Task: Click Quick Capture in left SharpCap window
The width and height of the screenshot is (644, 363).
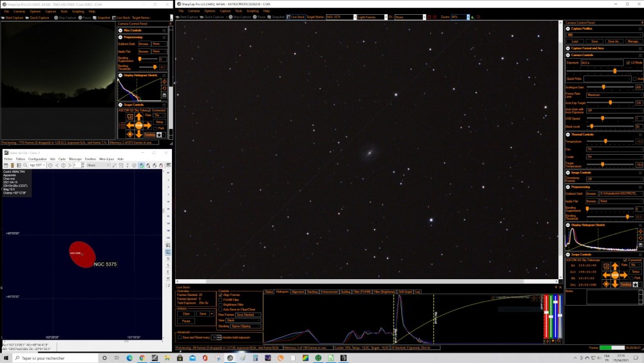Action: [x=37, y=17]
